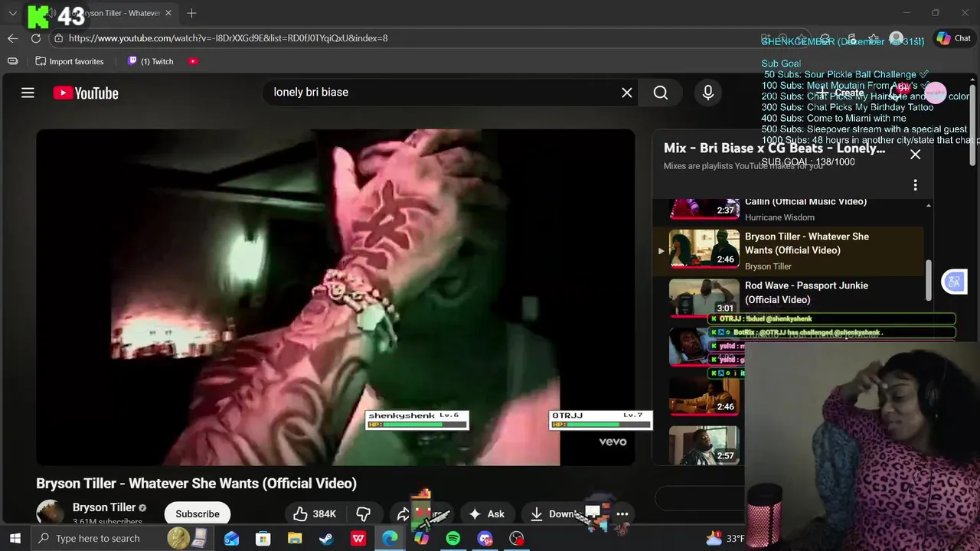
Task: Open the Windows Start menu
Action: 15,539
